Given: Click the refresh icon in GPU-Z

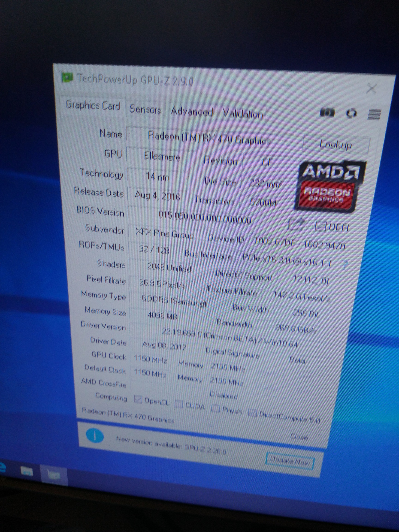Looking at the screenshot, I should click(x=351, y=113).
